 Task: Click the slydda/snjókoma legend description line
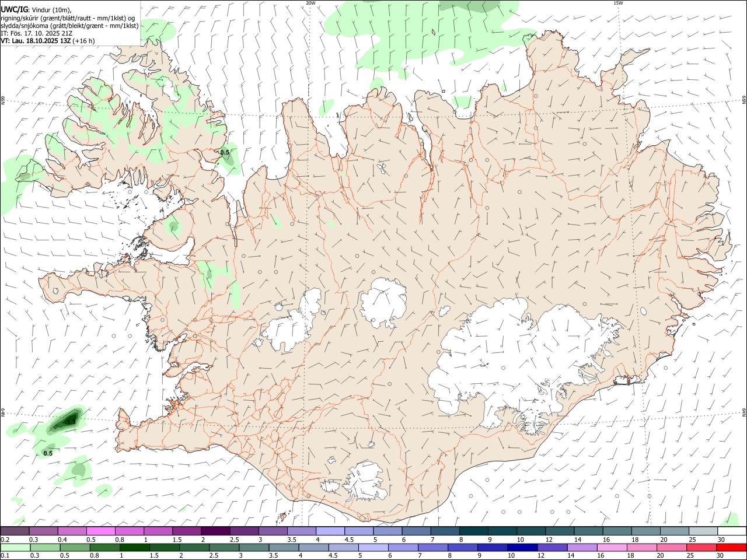69,26
